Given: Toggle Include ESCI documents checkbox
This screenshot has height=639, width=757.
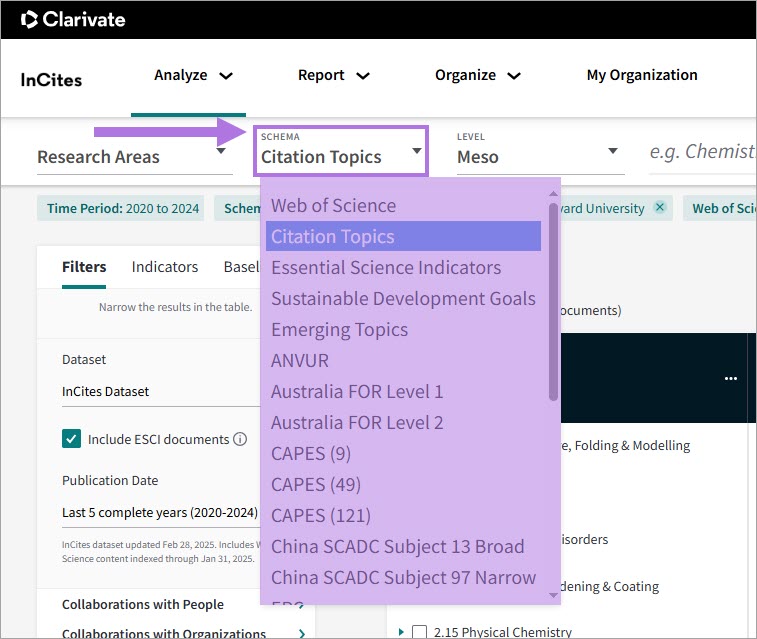Looking at the screenshot, I should coord(71,439).
